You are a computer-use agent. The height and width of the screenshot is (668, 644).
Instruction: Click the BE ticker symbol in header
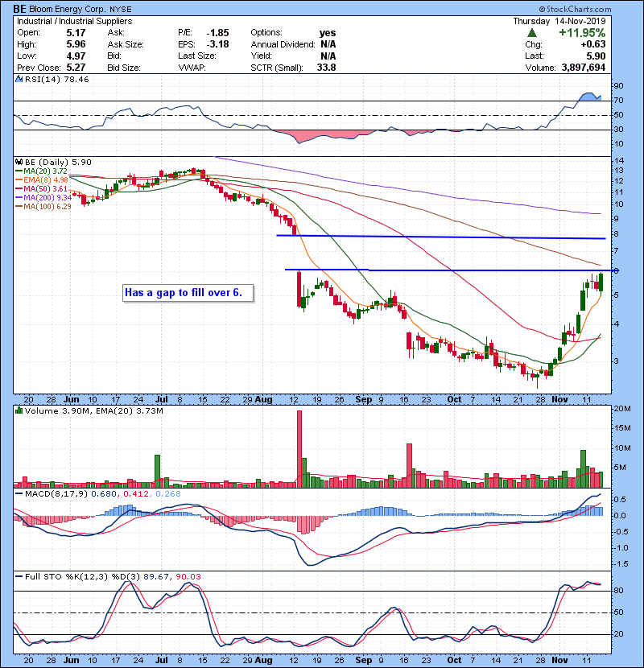(19, 9)
